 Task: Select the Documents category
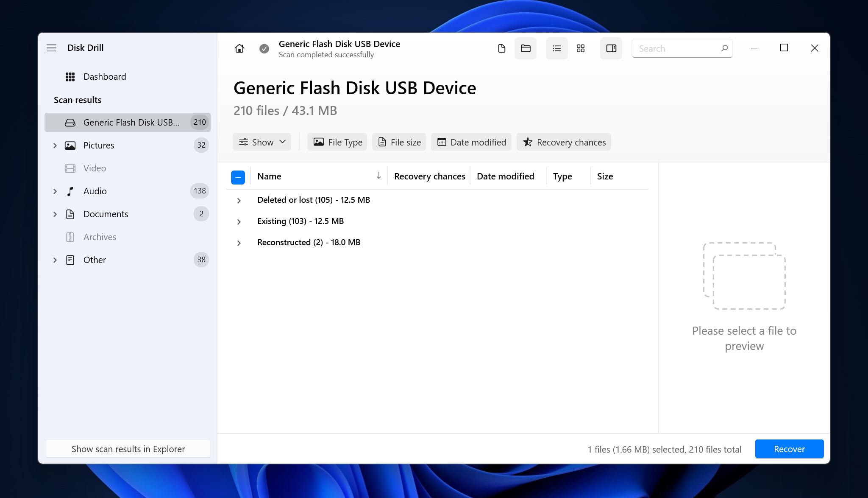click(x=106, y=213)
